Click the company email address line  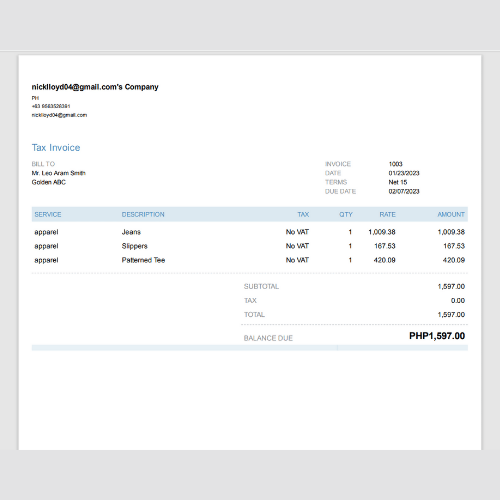(59, 115)
